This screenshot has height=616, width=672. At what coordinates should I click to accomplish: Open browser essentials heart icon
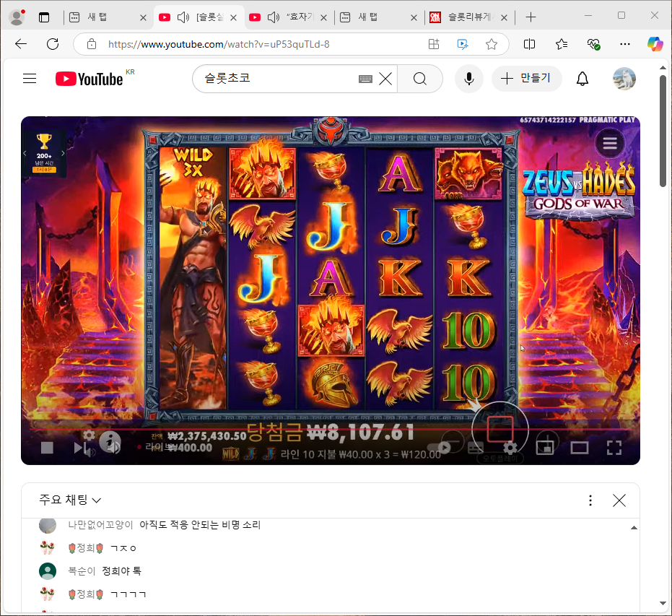(x=593, y=44)
